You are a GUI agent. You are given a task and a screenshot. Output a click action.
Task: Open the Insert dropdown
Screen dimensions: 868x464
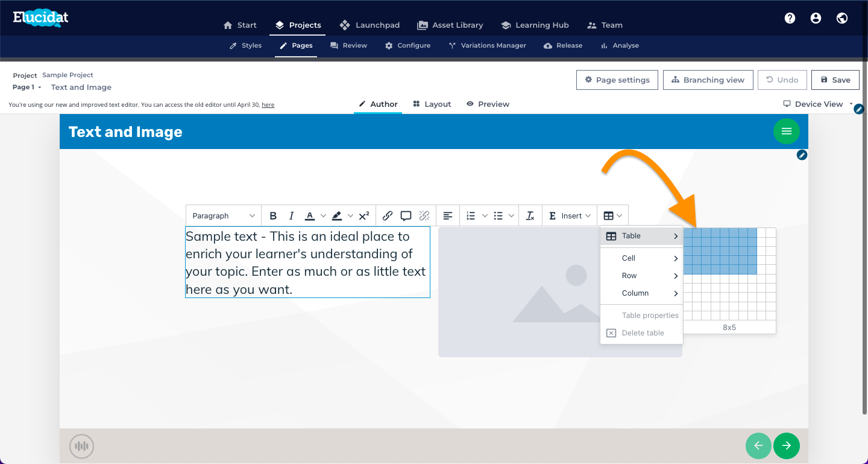coord(570,215)
